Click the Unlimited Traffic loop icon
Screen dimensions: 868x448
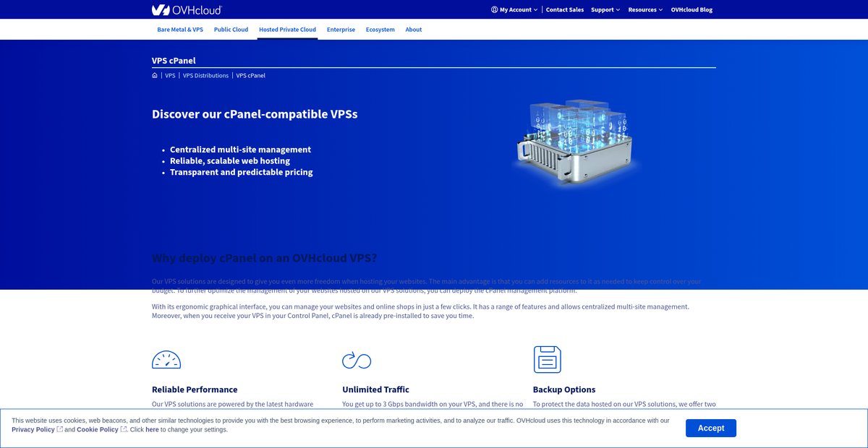[x=357, y=360]
